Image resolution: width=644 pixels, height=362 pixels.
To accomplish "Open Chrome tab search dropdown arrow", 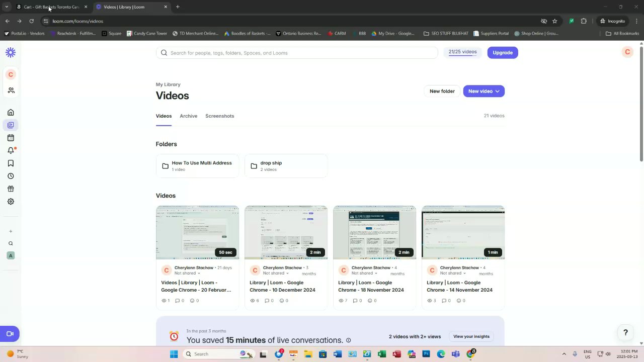I will [7, 7].
